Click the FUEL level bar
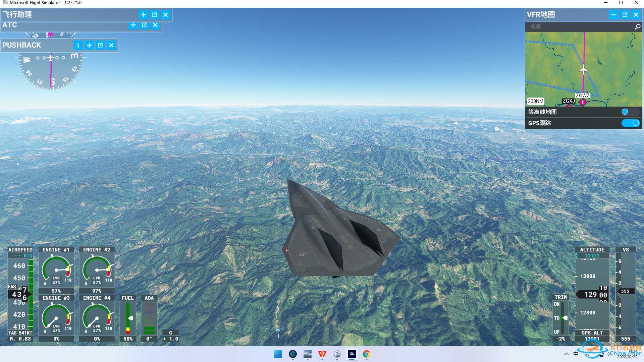This screenshot has width=644, height=362. [x=128, y=318]
